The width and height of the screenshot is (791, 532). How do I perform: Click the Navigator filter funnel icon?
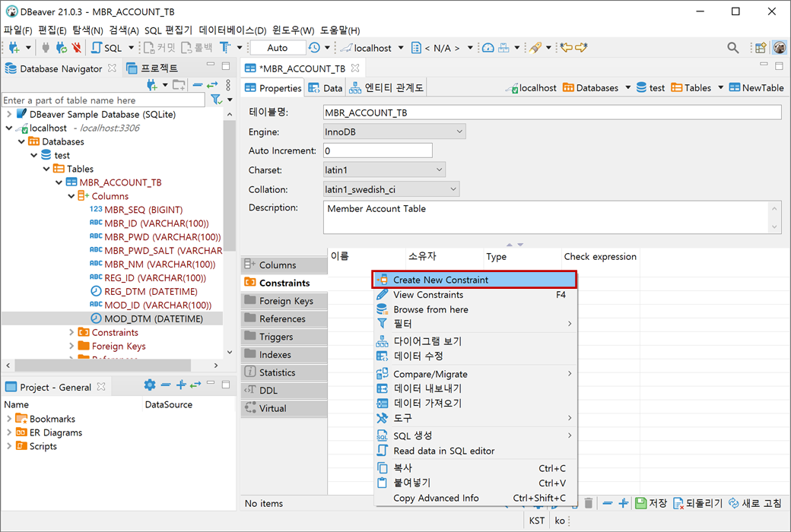coord(216,100)
